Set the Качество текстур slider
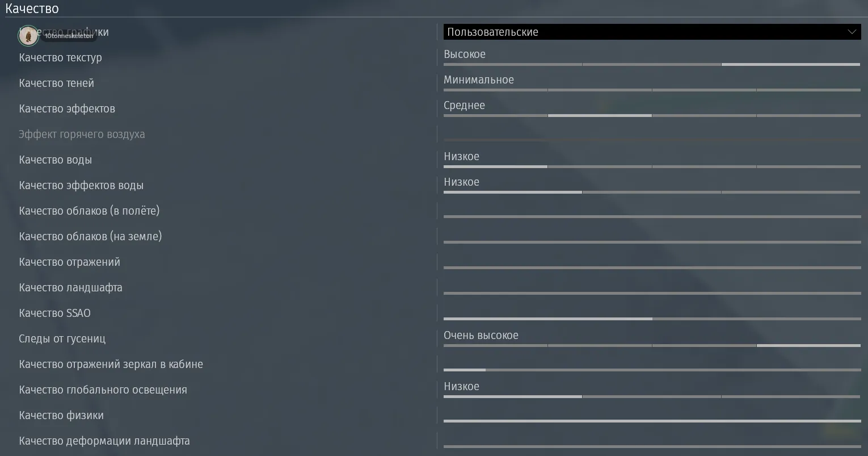This screenshot has height=456, width=868. (x=652, y=64)
